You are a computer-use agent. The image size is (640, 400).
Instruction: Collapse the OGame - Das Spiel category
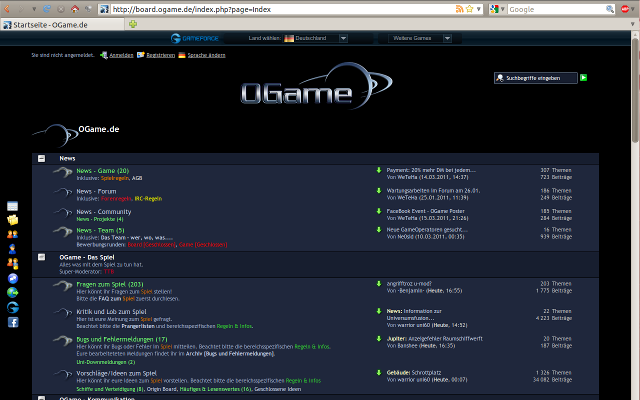click(x=42, y=257)
